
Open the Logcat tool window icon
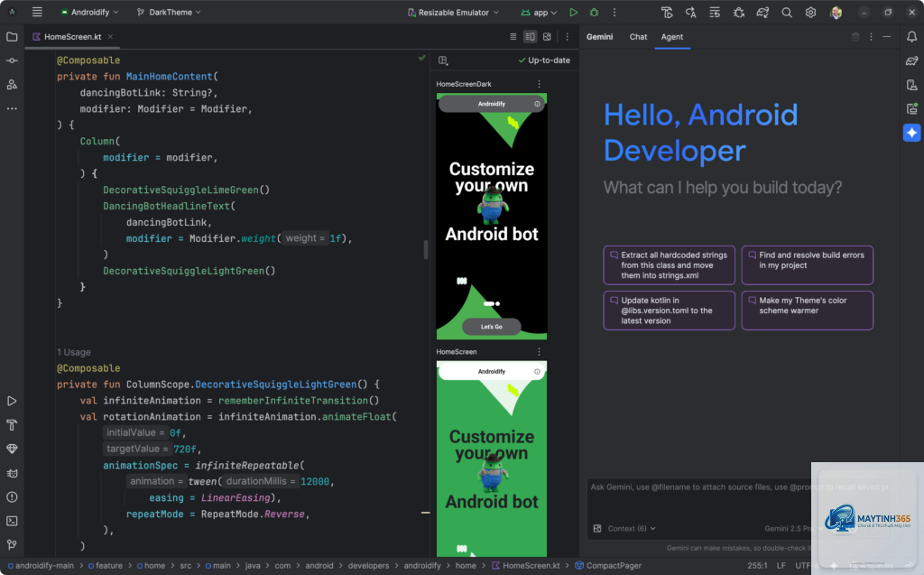[x=12, y=473]
